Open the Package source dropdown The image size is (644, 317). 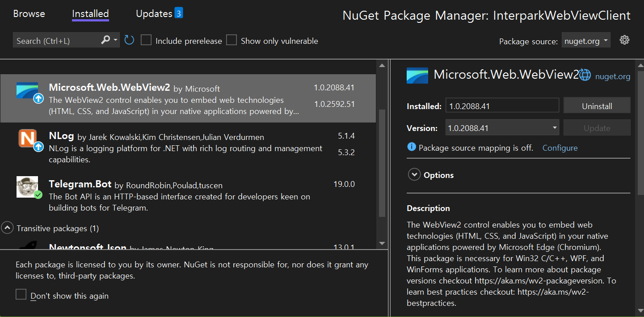pos(586,41)
